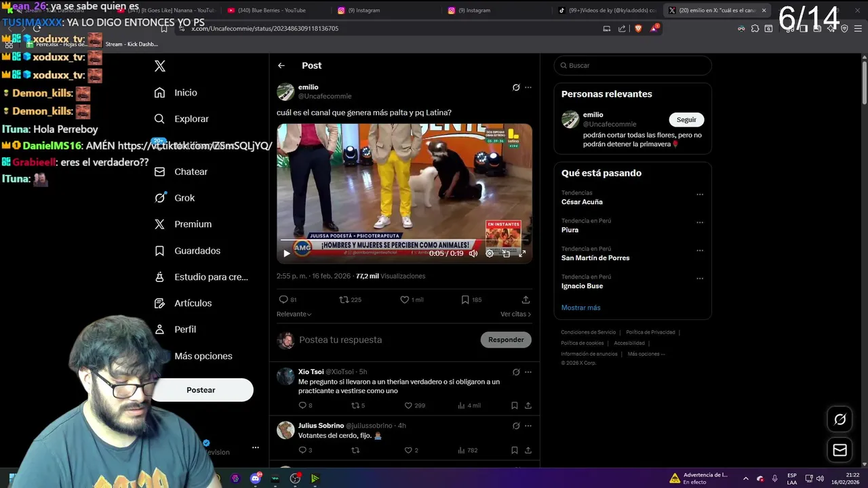Open Artículos in the sidebar
The height and width of the screenshot is (488, 868).
click(x=183, y=303)
